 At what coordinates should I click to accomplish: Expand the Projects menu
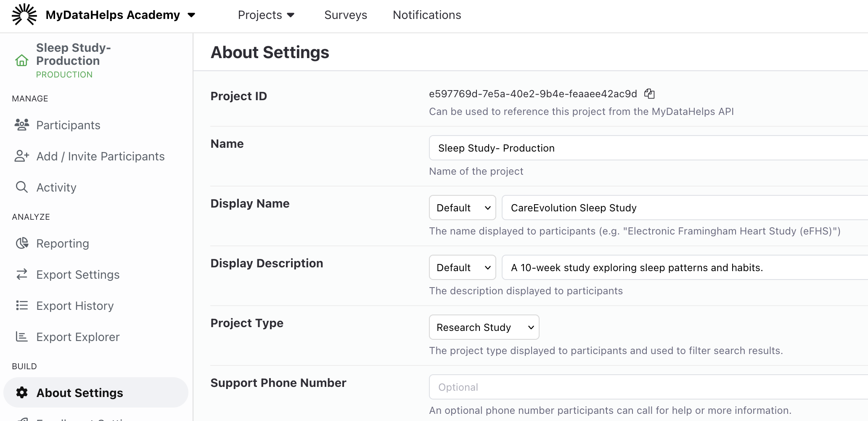coord(266,15)
